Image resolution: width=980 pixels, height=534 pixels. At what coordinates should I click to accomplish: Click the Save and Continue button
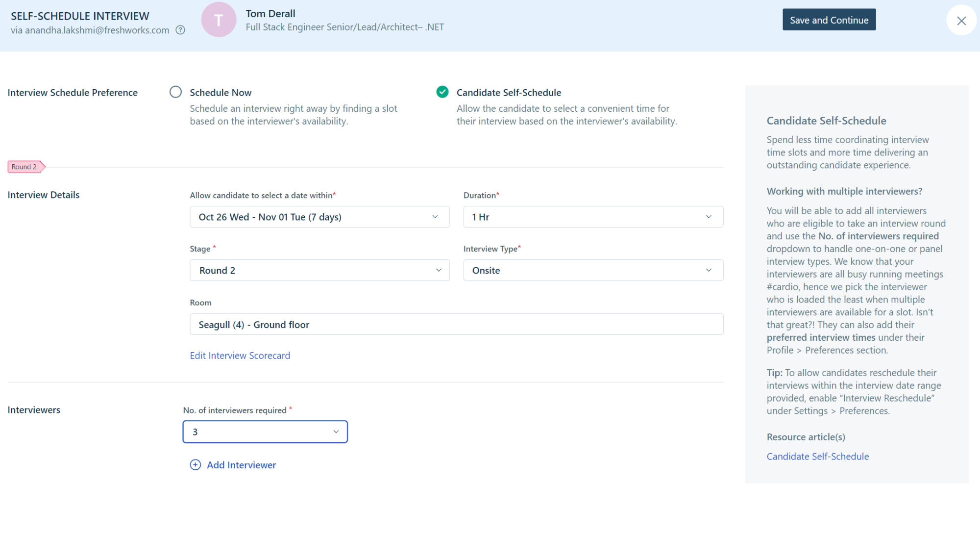[829, 20]
